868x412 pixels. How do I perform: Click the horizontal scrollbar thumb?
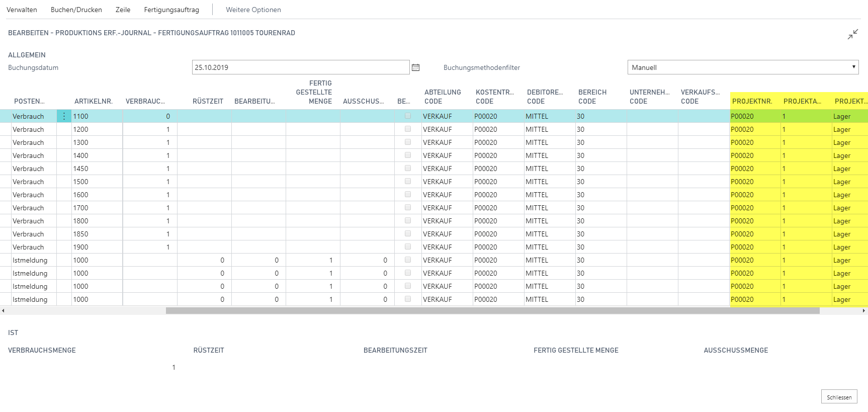[x=493, y=311]
